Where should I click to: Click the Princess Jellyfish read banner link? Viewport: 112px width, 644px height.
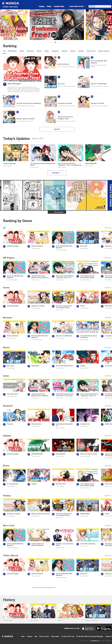pos(57,212)
